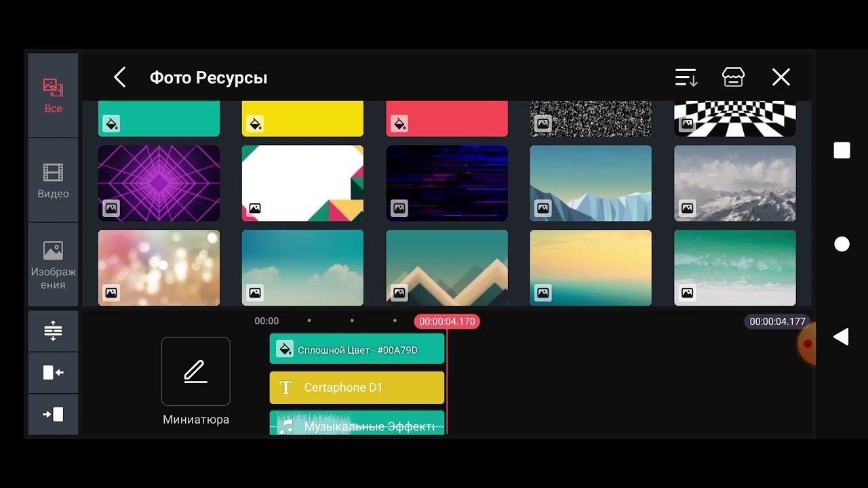
Task: Switch to the Видео tab
Action: tap(53, 180)
